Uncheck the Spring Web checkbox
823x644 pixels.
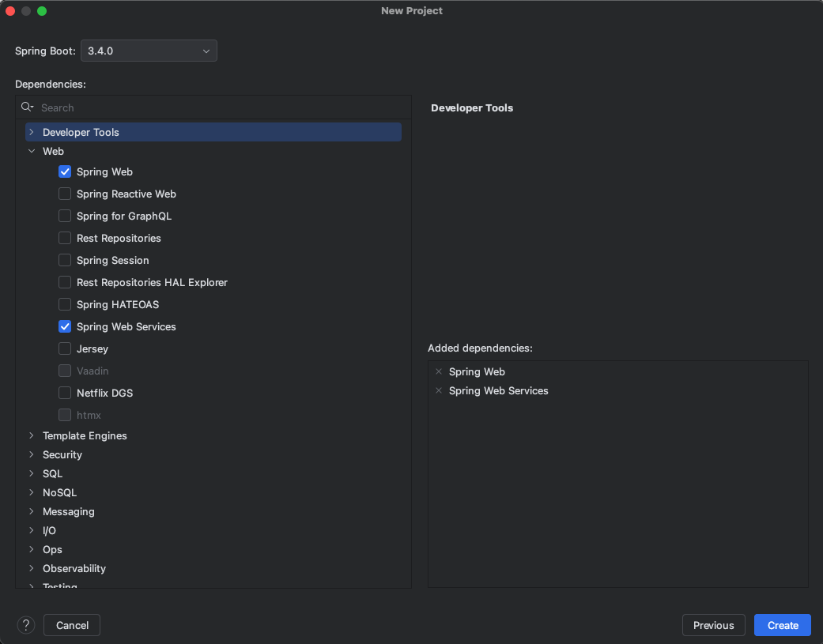point(65,171)
